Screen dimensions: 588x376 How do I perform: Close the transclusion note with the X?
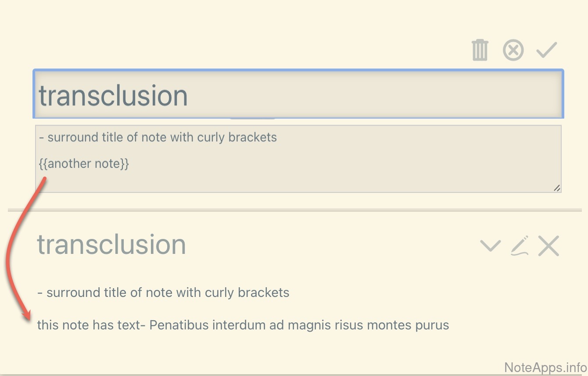[549, 246]
